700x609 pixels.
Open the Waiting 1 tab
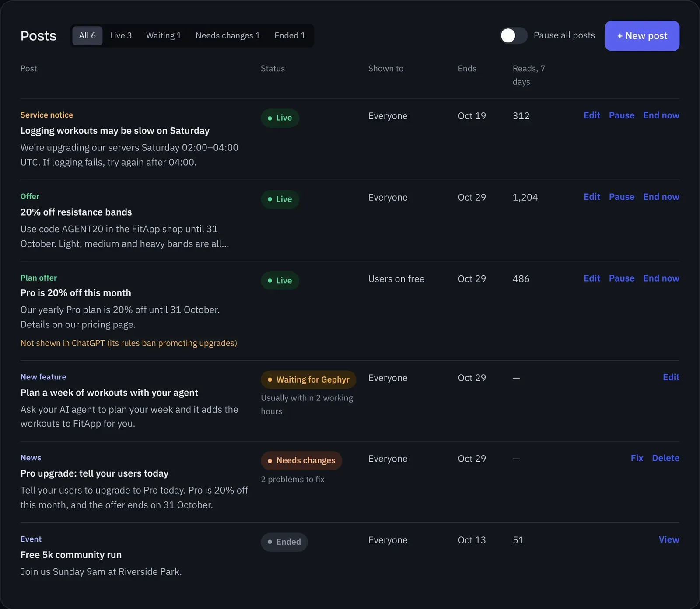coord(164,35)
